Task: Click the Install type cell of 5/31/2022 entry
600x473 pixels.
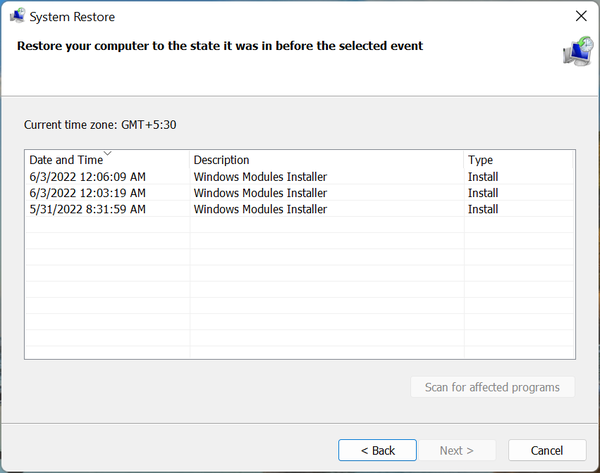Action: 483,209
